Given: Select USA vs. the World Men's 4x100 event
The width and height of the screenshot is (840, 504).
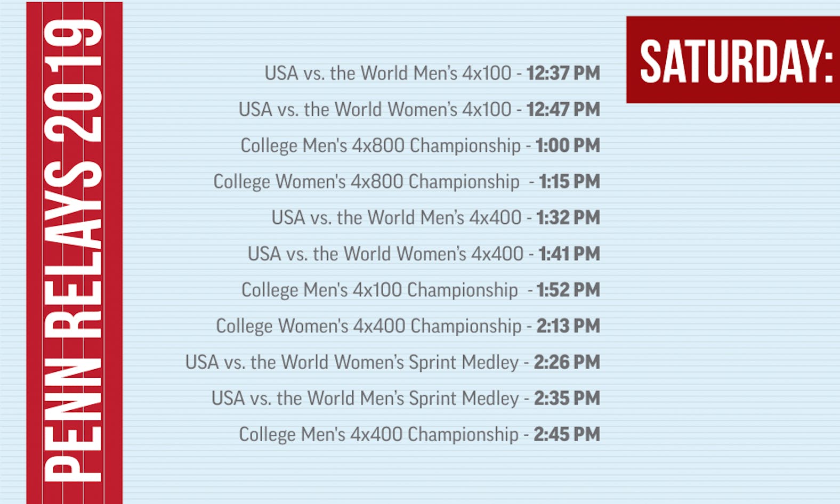Looking at the screenshot, I should (x=387, y=73).
